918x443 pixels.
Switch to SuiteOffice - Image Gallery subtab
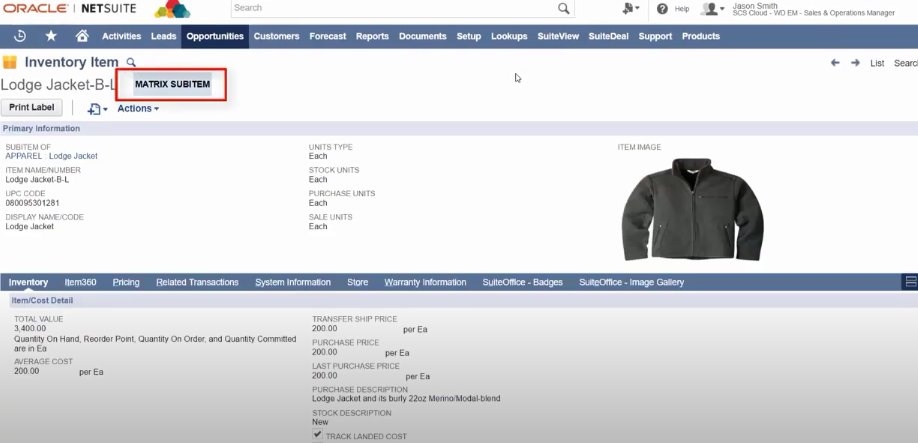click(x=631, y=282)
